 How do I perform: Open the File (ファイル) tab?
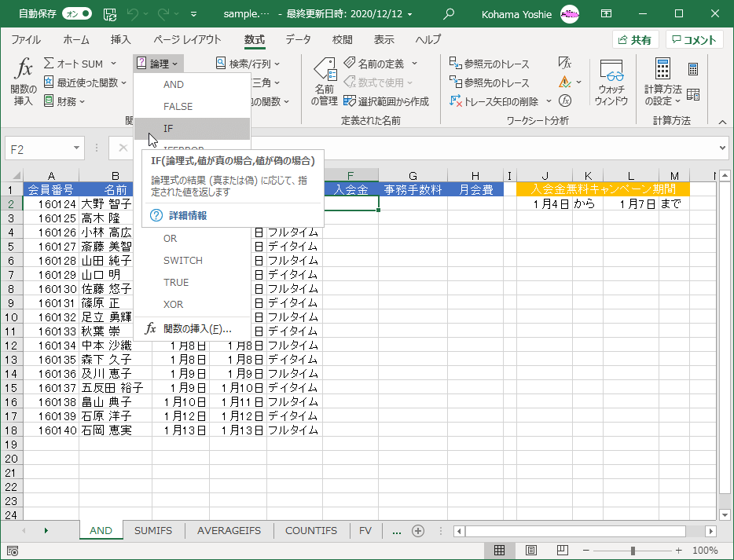pos(26,40)
